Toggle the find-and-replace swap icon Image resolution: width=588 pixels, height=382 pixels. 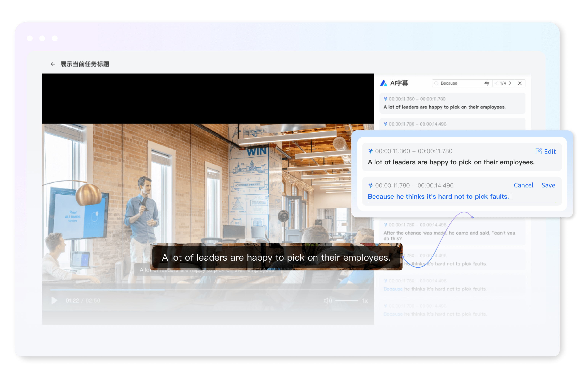point(487,83)
